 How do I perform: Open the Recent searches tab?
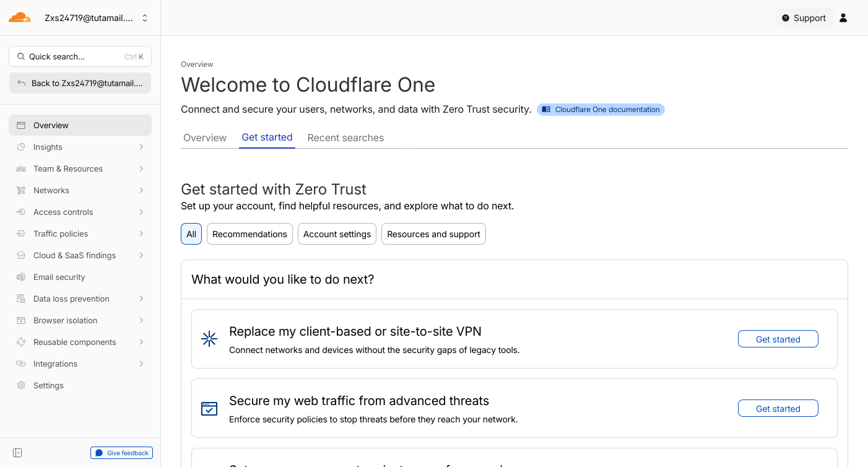pos(345,137)
